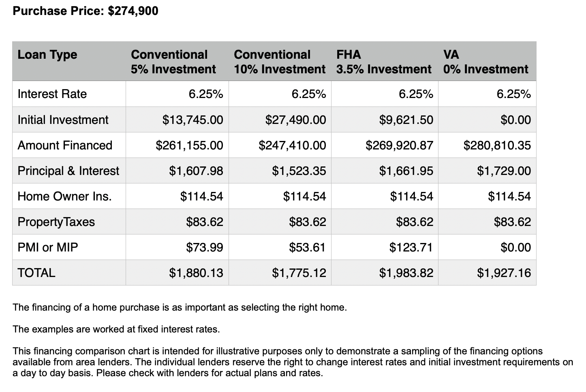
Task: Click the $123.71 FHA MIP cell
Action: [411, 247]
